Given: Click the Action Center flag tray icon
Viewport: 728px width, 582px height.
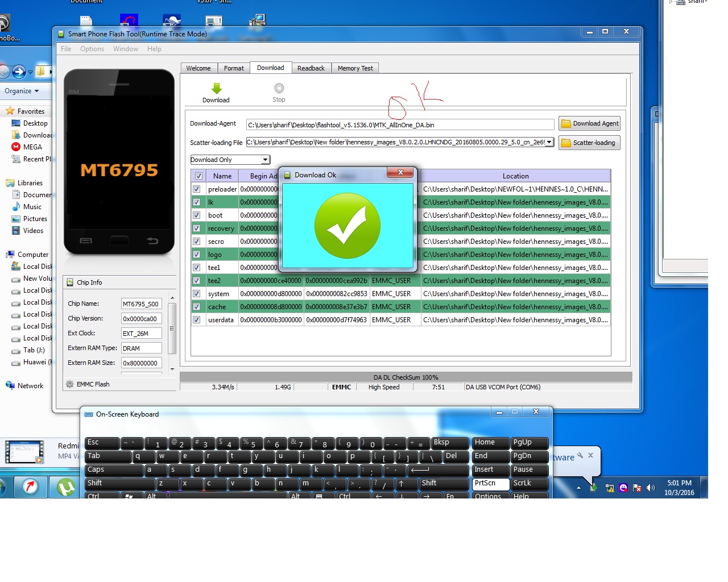Looking at the screenshot, I should click(x=637, y=488).
